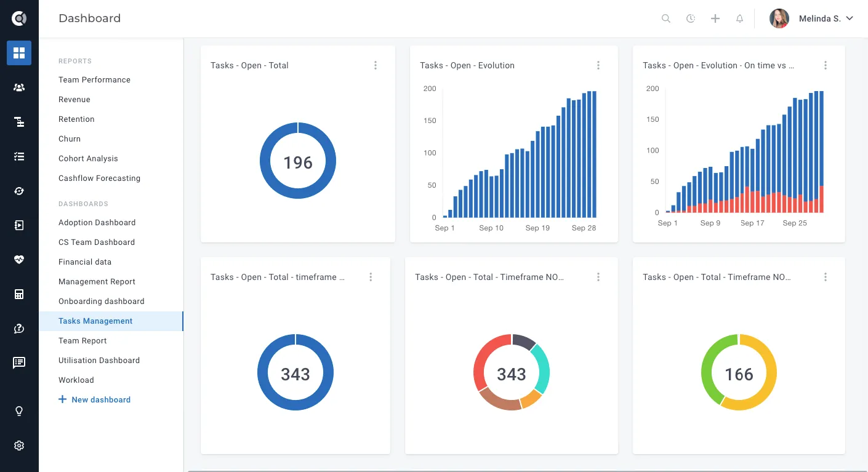The image size is (868, 472).
Task: Open the hierarchy tree icon in sidebar
Action: pyautogui.click(x=19, y=122)
